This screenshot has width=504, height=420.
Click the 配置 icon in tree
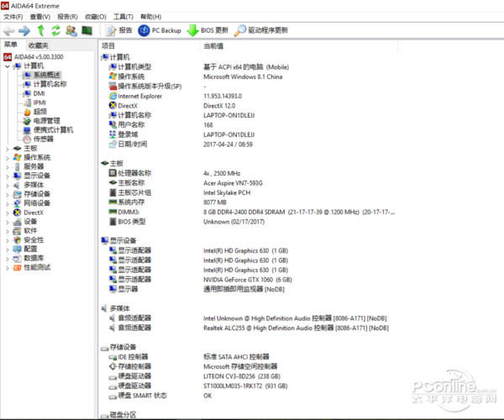click(17, 249)
